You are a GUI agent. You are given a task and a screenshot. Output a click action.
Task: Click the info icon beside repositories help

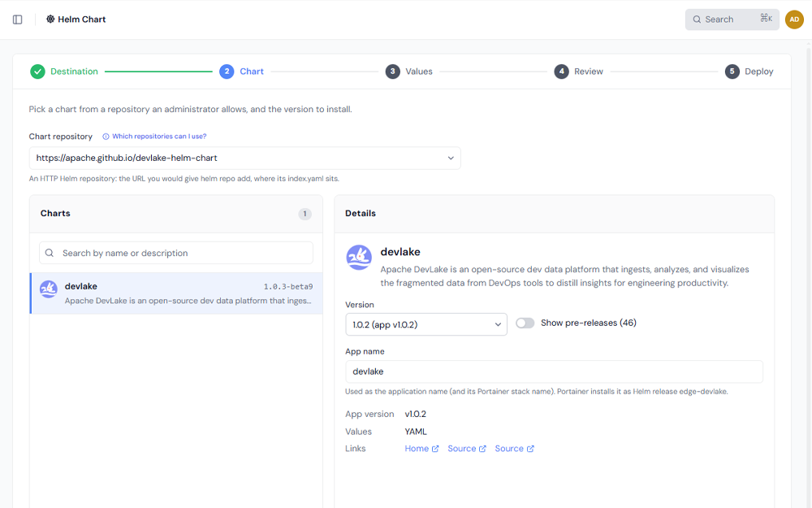106,137
